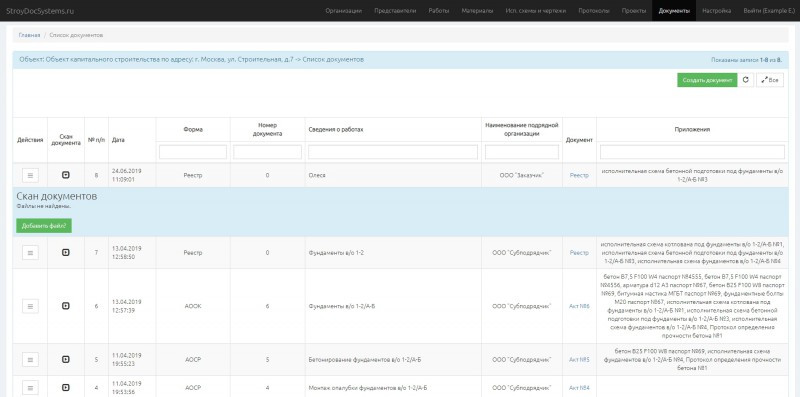Sort by Сведения о работах header
Viewport: 800px width, 397px height.
[x=336, y=130]
